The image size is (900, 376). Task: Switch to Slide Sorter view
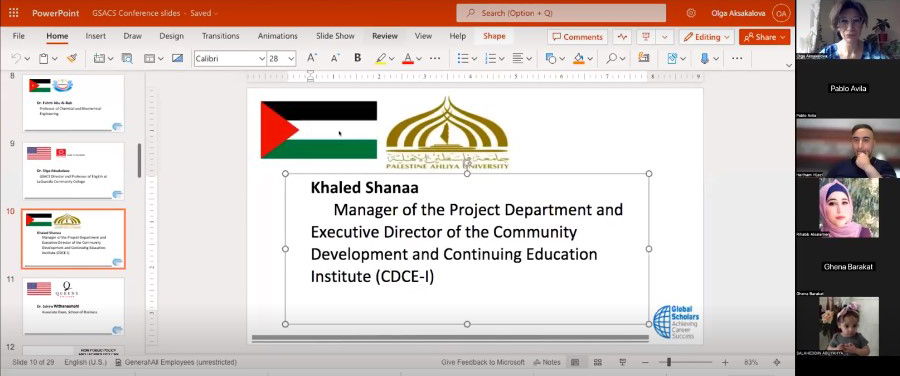[598, 362]
